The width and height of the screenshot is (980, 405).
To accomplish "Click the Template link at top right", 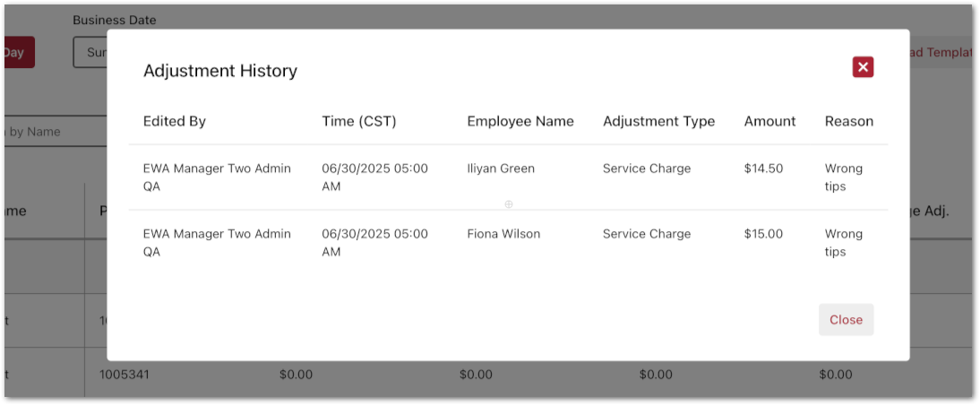I will point(941,52).
